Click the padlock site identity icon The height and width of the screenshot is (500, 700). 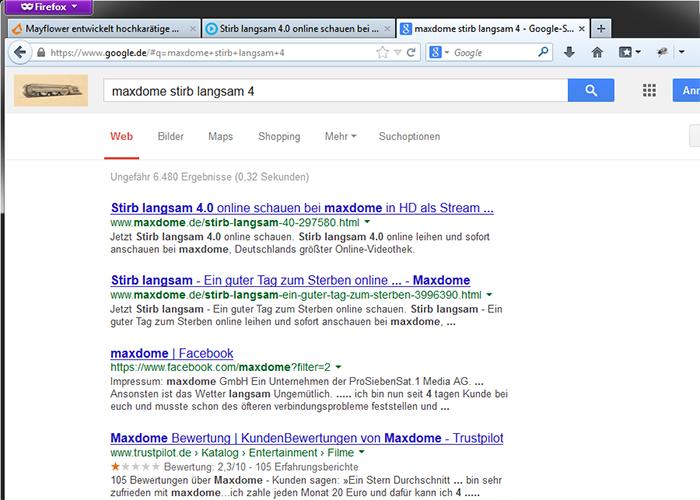click(x=41, y=53)
